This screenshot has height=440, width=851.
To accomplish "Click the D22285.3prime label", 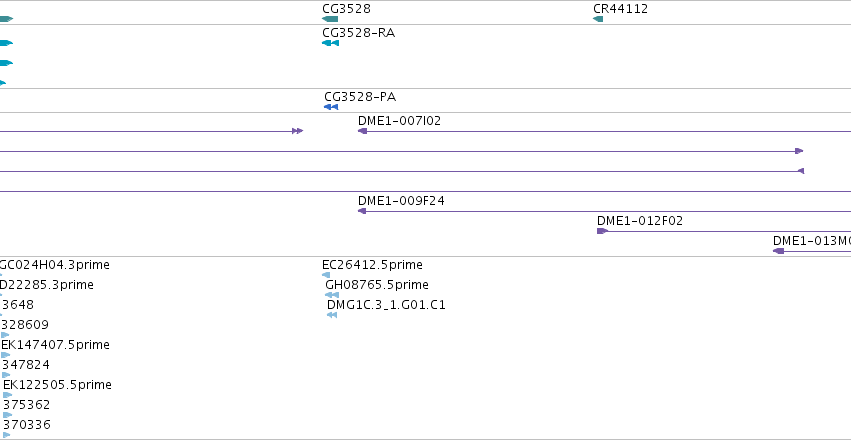I will [x=47, y=285].
